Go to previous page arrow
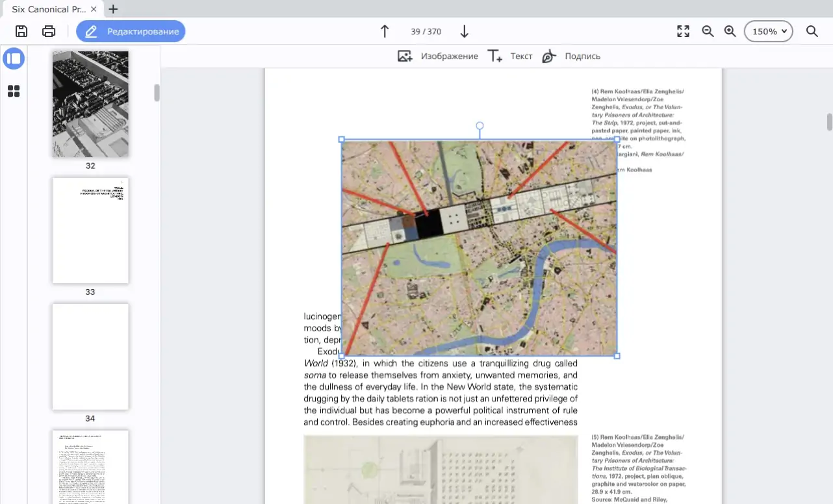The width and height of the screenshot is (833, 504). point(385,31)
